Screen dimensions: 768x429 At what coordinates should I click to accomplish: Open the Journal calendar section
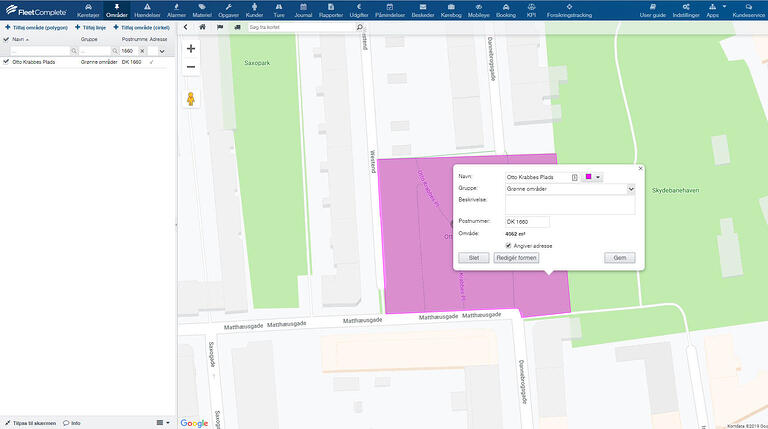(x=303, y=10)
